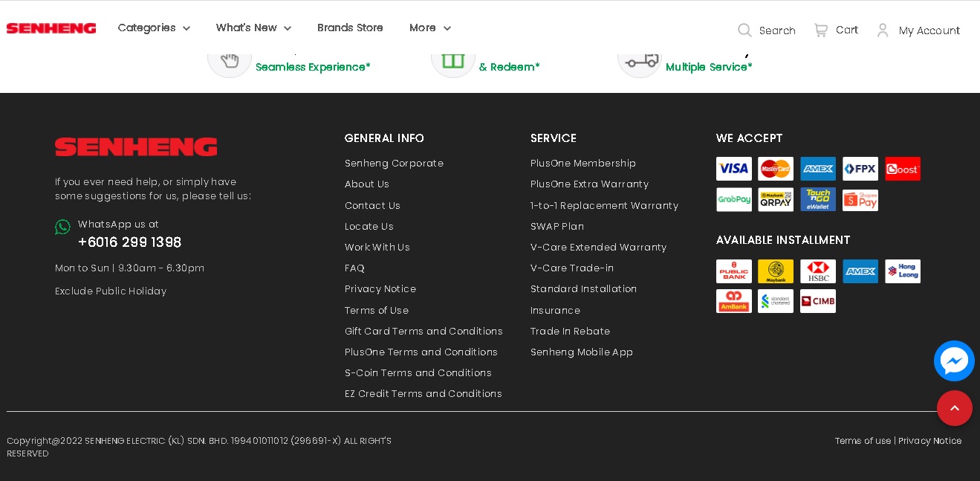Click the shopping cart icon
Viewport: 980px width, 481px height.
click(820, 30)
